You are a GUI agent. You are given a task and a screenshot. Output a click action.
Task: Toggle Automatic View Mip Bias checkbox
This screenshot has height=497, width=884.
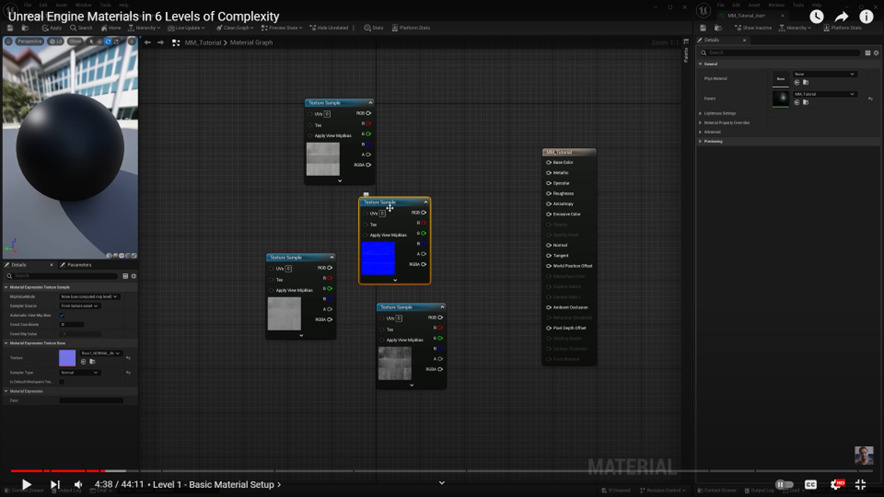pos(62,316)
